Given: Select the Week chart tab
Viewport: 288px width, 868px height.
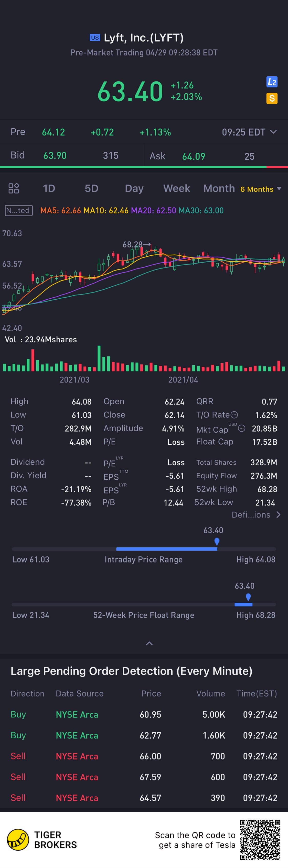Looking at the screenshot, I should click(177, 188).
